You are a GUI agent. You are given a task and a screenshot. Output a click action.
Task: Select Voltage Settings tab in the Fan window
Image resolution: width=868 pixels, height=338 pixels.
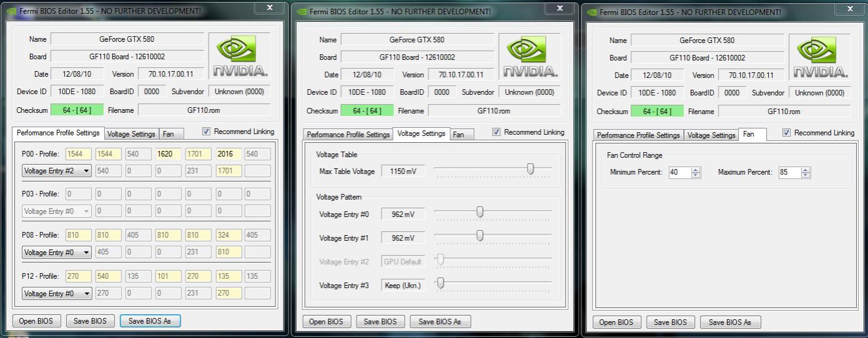click(711, 135)
